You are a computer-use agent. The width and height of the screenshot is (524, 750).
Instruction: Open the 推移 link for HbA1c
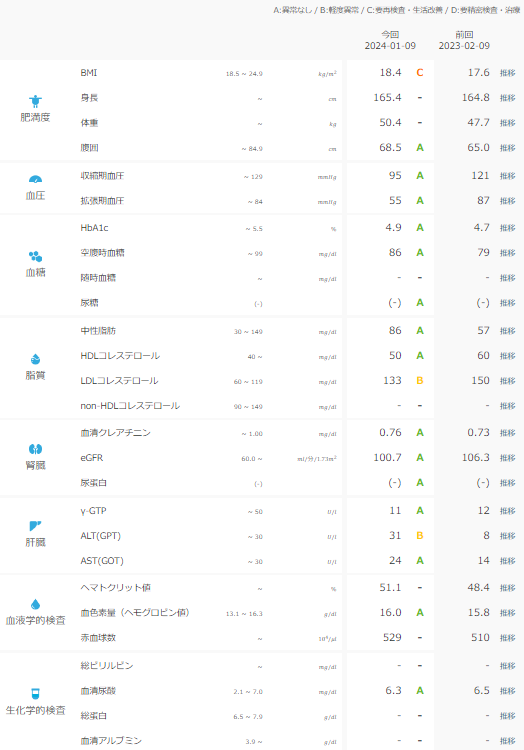click(x=507, y=228)
